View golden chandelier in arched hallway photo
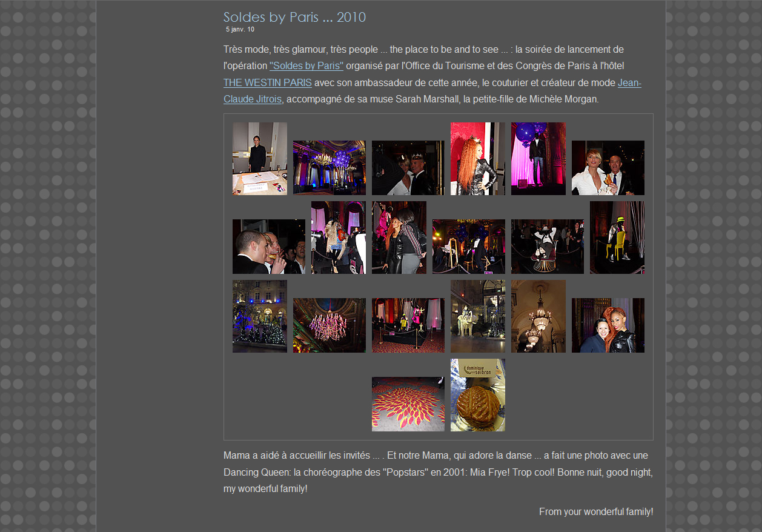 pyautogui.click(x=538, y=316)
